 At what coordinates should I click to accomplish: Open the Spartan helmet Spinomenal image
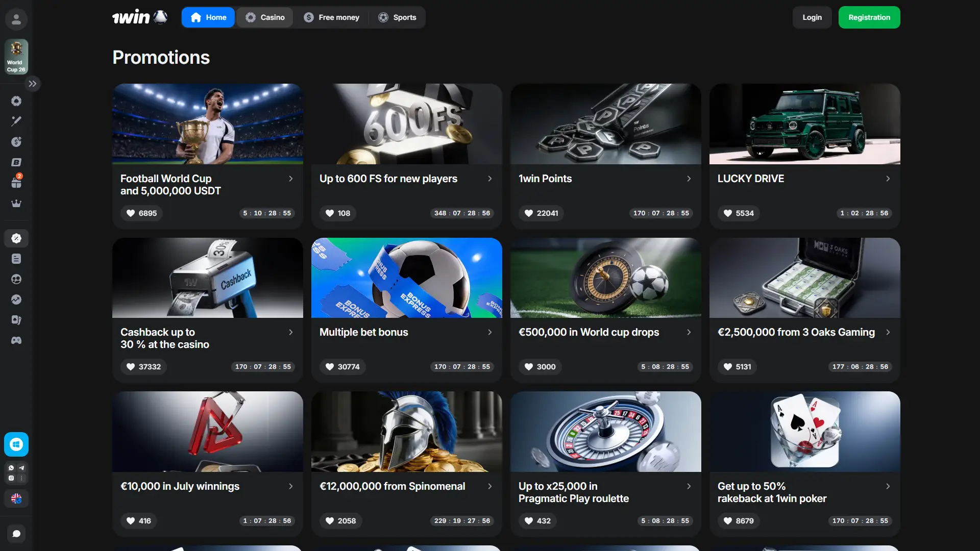pos(407,432)
